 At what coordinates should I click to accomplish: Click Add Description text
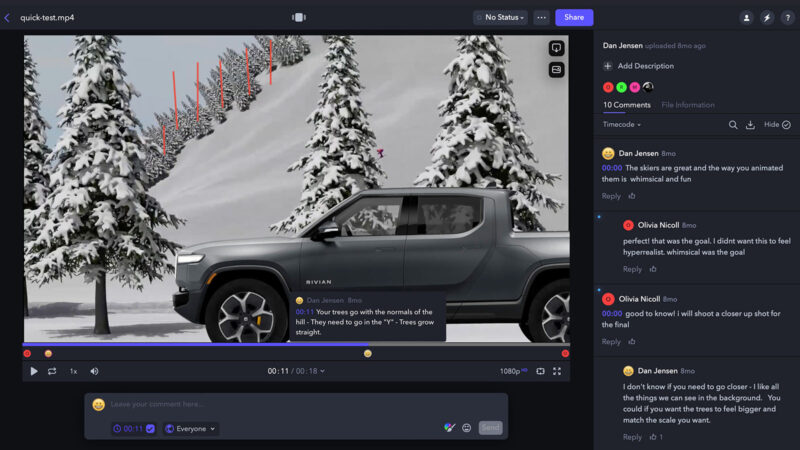pyautogui.click(x=645, y=66)
